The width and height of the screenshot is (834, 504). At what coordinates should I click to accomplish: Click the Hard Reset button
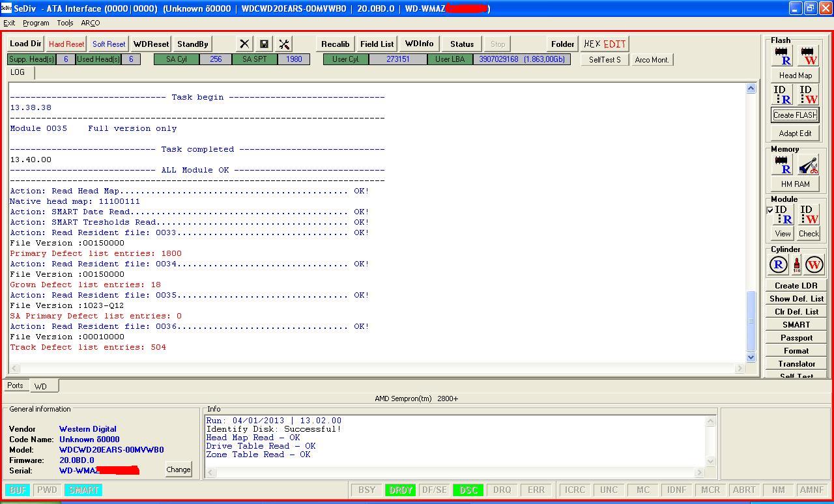pyautogui.click(x=66, y=44)
